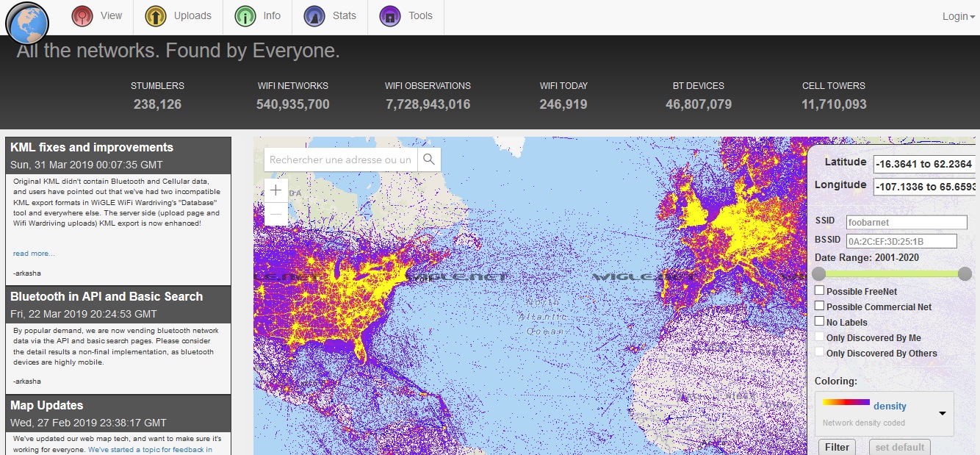Viewport: 980px width, 455px height.
Task: Toggle the No Labels checkbox
Action: click(x=820, y=321)
